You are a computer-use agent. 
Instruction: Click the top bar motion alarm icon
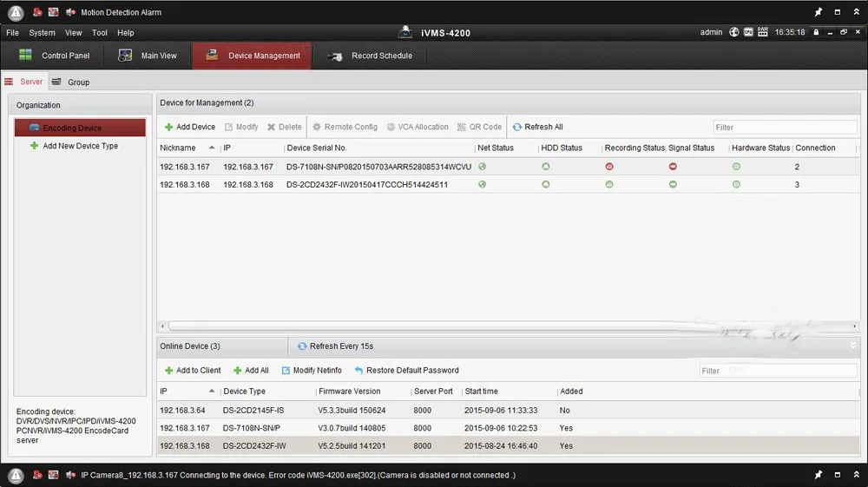pyautogui.click(x=37, y=11)
